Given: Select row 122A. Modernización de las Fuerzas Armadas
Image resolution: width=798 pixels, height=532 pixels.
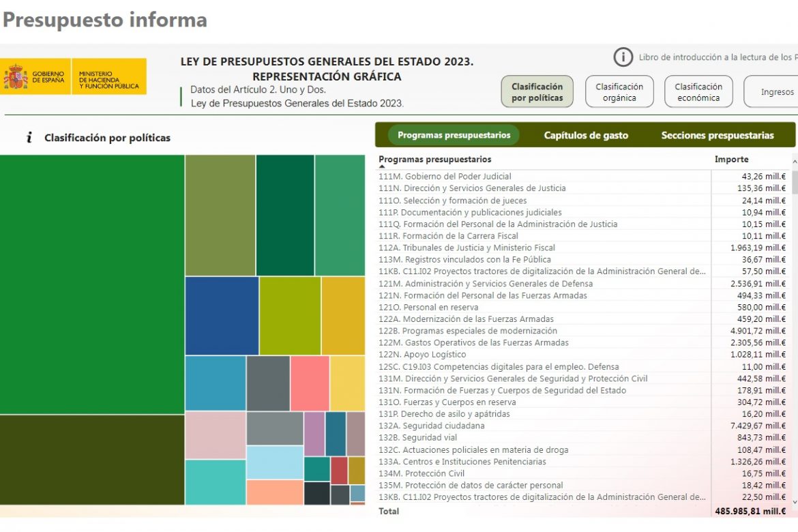Looking at the screenshot, I should tap(583, 319).
